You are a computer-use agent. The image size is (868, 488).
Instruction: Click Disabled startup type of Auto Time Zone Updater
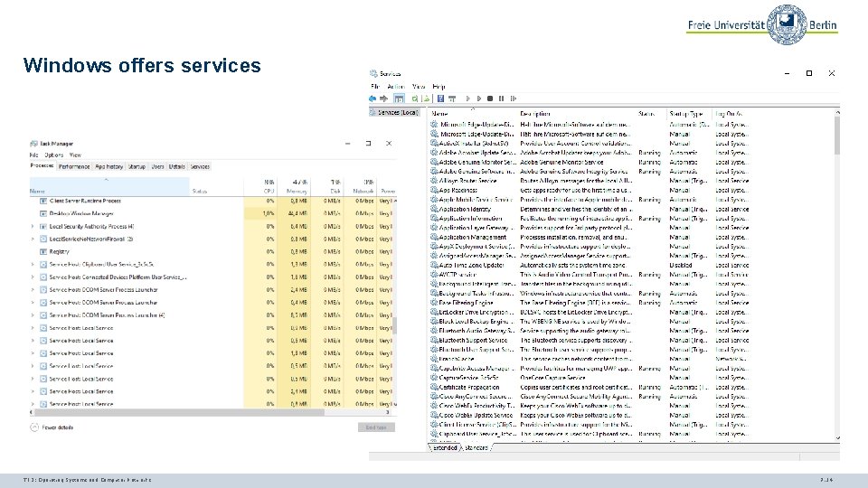[680, 265]
